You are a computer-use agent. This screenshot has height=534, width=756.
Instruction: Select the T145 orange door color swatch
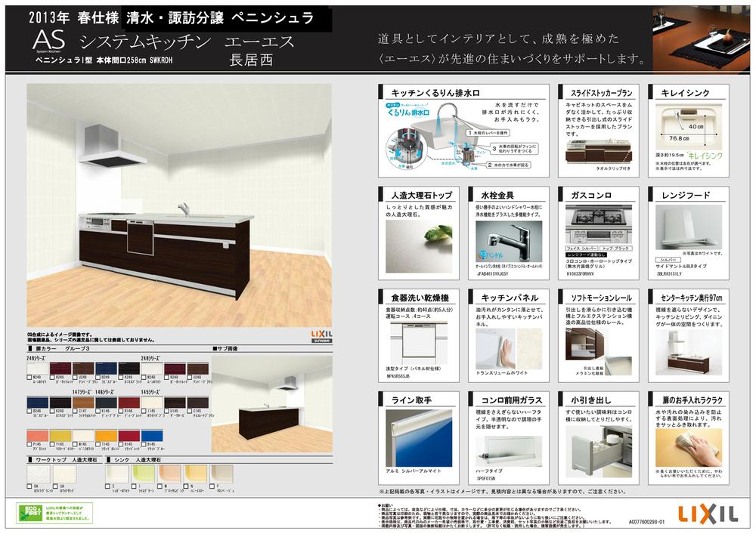click(x=107, y=434)
